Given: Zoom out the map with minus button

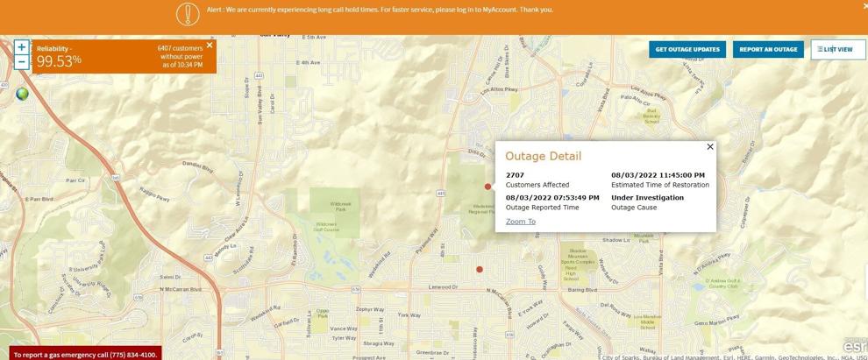Looking at the screenshot, I should 21,62.
